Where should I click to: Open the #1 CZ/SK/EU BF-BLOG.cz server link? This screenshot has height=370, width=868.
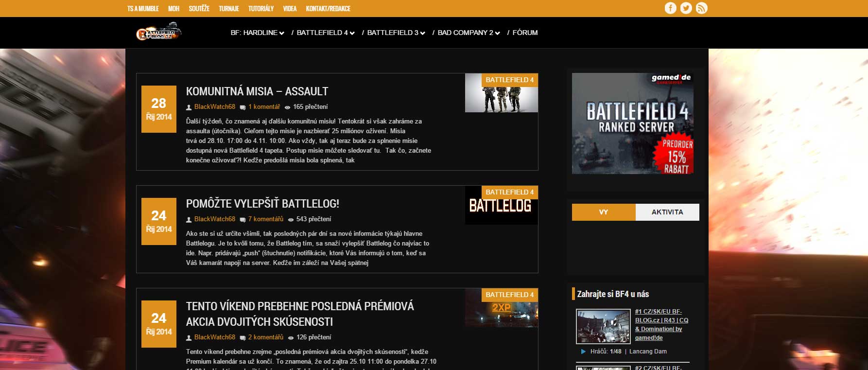(x=661, y=325)
